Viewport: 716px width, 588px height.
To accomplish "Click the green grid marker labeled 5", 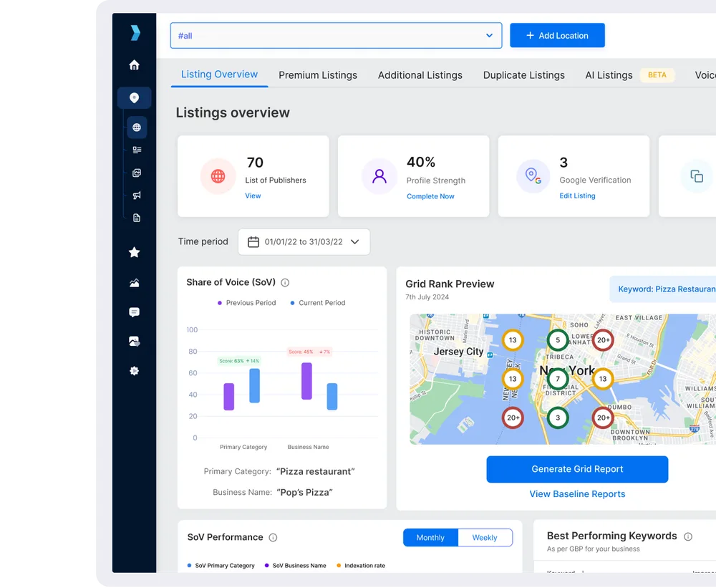I will coord(558,340).
